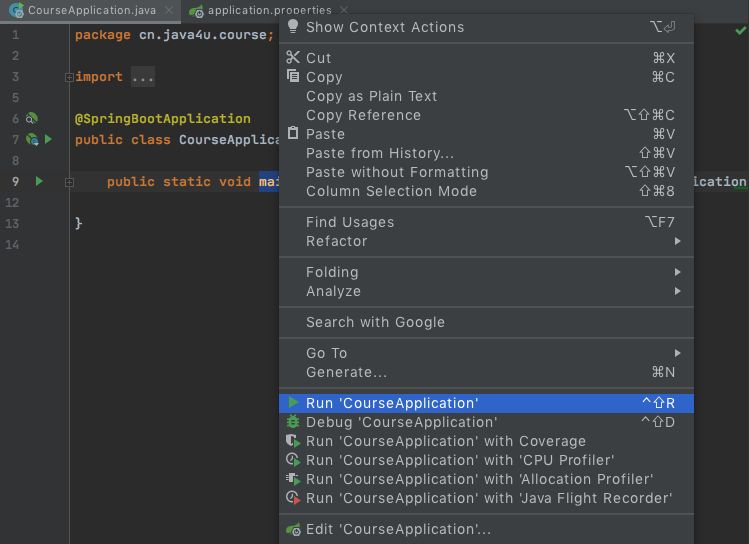Expand the folded import block
This screenshot has height=544, width=749.
tap(69, 77)
